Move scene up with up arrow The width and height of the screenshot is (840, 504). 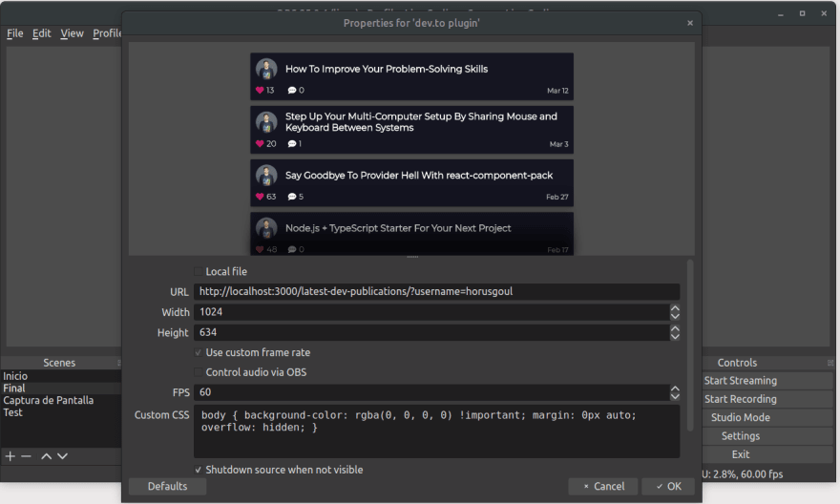click(46, 456)
